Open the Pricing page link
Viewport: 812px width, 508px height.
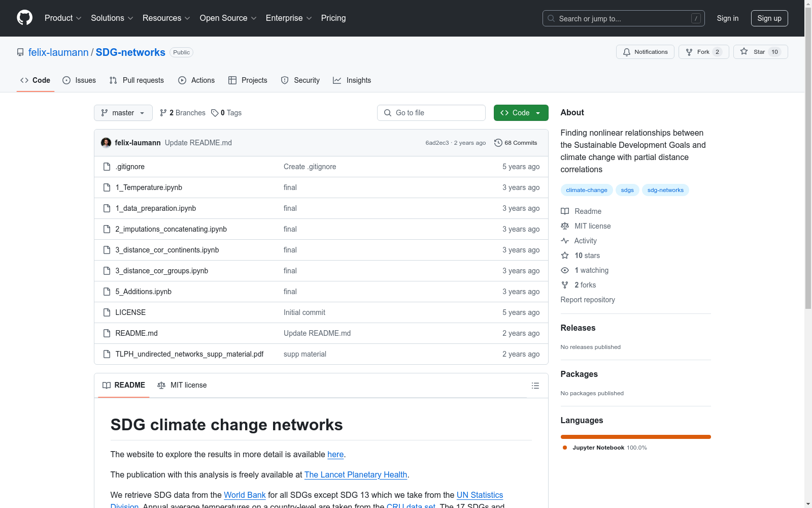pos(333,18)
